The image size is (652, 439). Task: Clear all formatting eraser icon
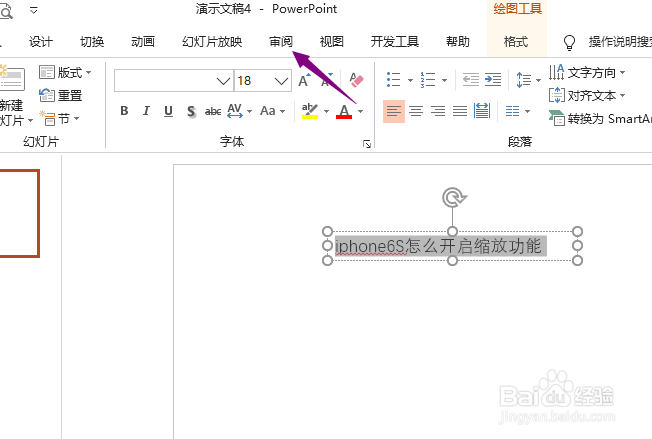click(356, 80)
